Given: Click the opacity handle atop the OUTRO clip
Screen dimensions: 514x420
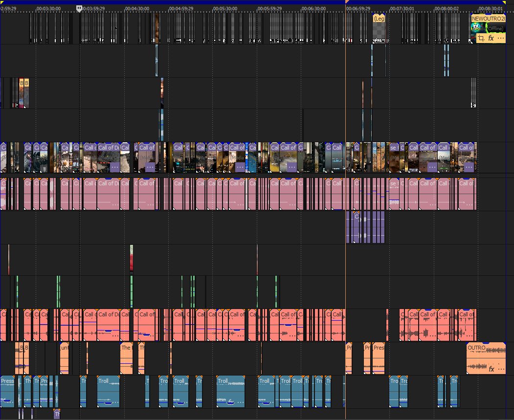Looking at the screenshot, I should (x=486, y=343).
